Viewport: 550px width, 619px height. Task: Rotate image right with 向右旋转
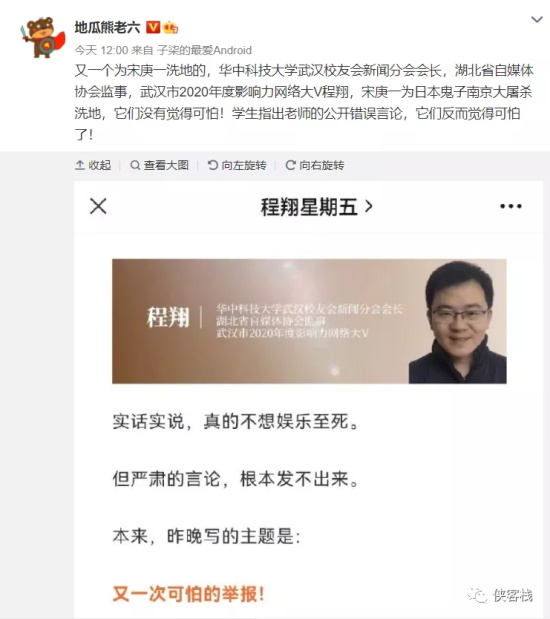tap(315, 165)
